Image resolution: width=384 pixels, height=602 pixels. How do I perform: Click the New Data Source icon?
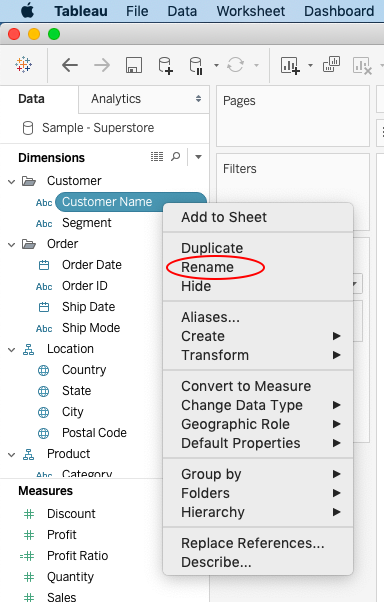[x=166, y=65]
